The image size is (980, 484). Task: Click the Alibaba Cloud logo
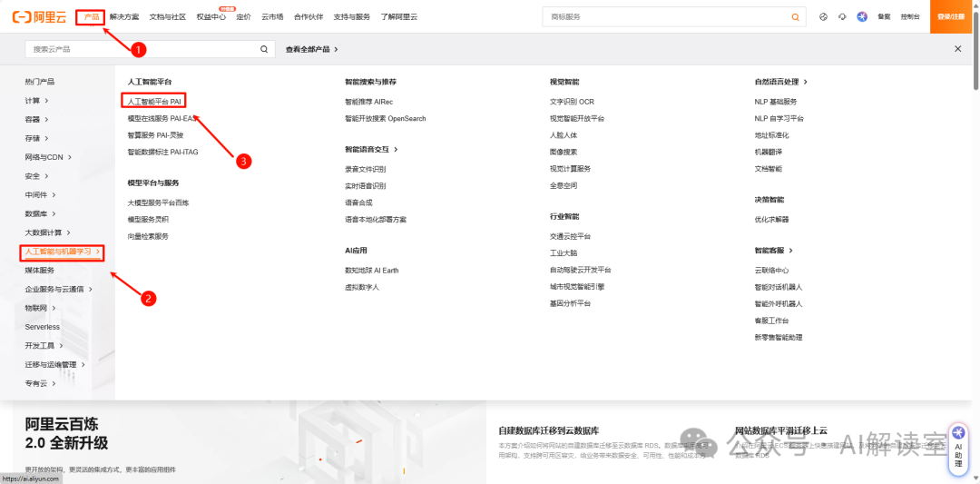click(39, 17)
